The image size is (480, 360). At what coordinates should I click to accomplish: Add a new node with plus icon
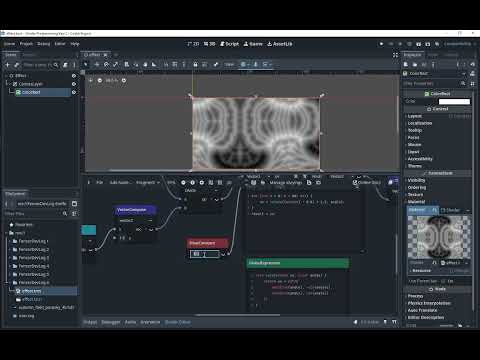point(7,65)
